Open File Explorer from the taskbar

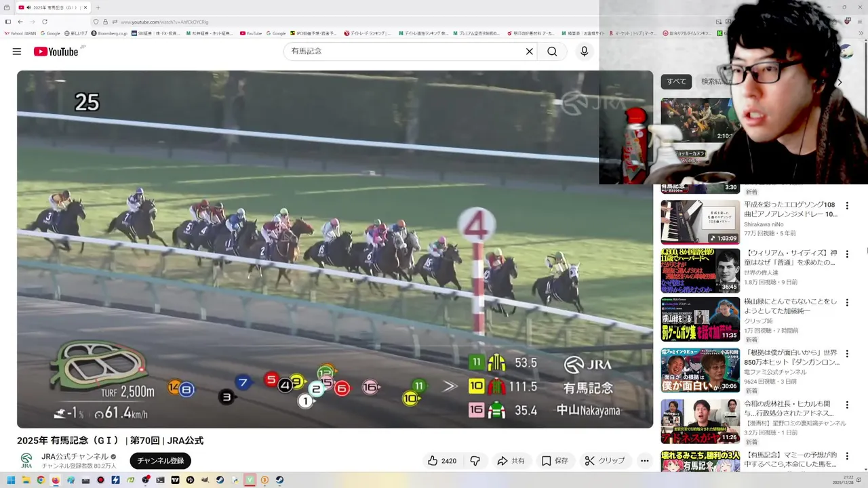(26, 480)
